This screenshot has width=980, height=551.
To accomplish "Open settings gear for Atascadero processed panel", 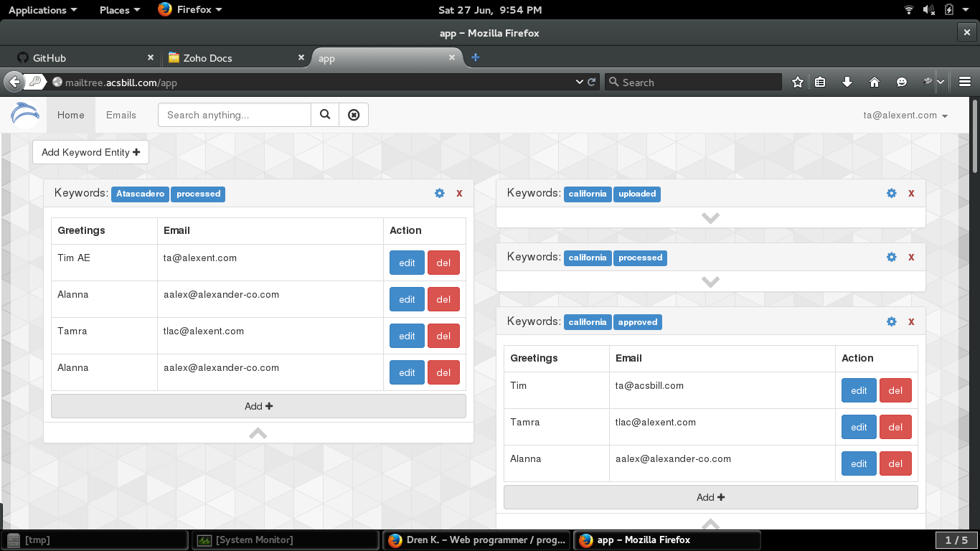I will [440, 193].
